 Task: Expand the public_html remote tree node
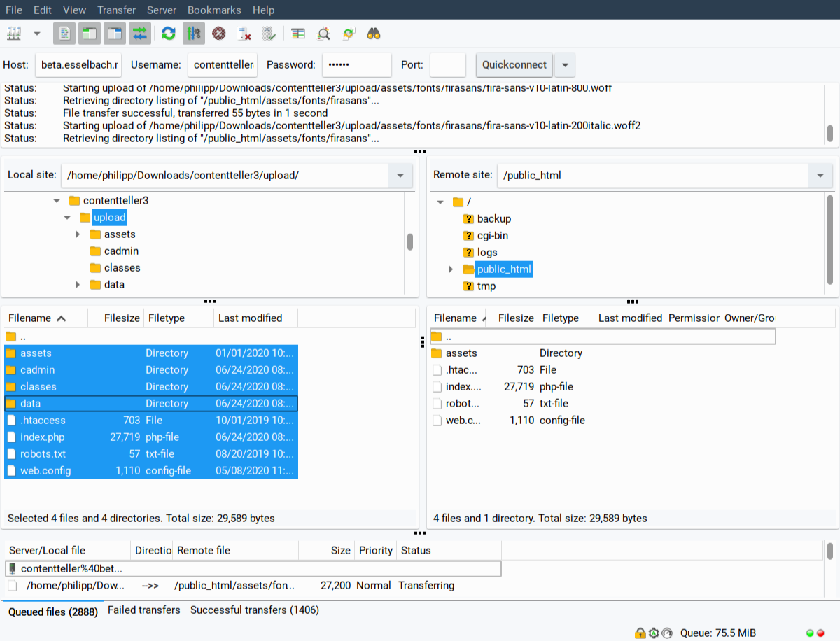450,269
